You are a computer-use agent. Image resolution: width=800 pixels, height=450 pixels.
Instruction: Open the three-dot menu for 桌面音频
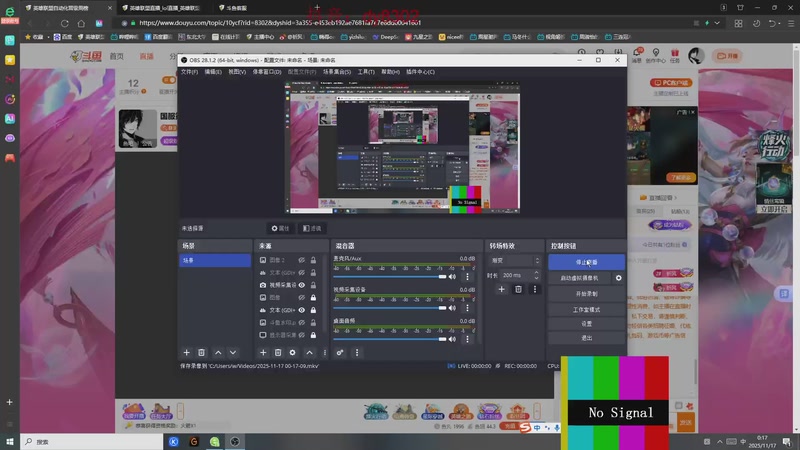coord(467,339)
